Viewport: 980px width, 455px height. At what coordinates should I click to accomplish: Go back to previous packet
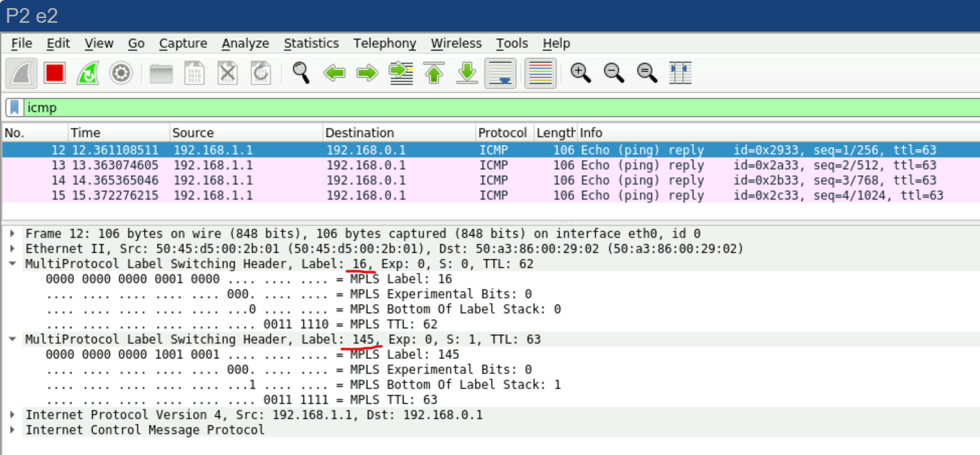(334, 73)
